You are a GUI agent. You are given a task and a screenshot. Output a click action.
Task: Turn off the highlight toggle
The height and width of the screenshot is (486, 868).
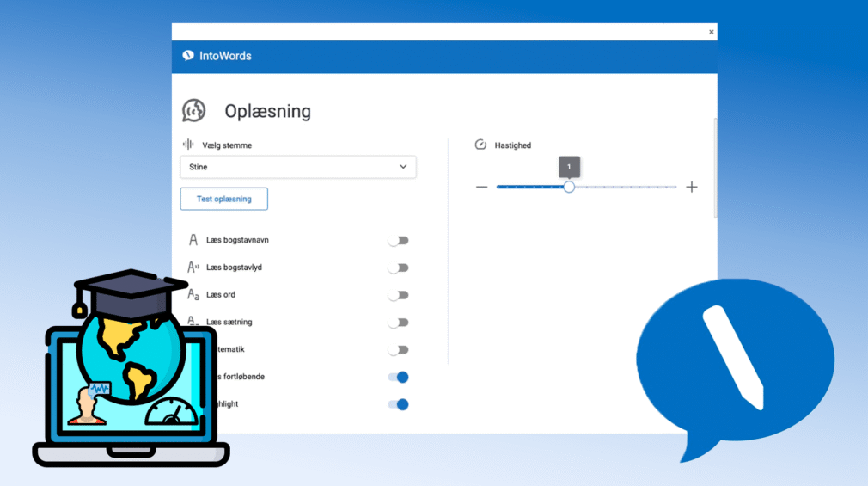click(x=398, y=404)
